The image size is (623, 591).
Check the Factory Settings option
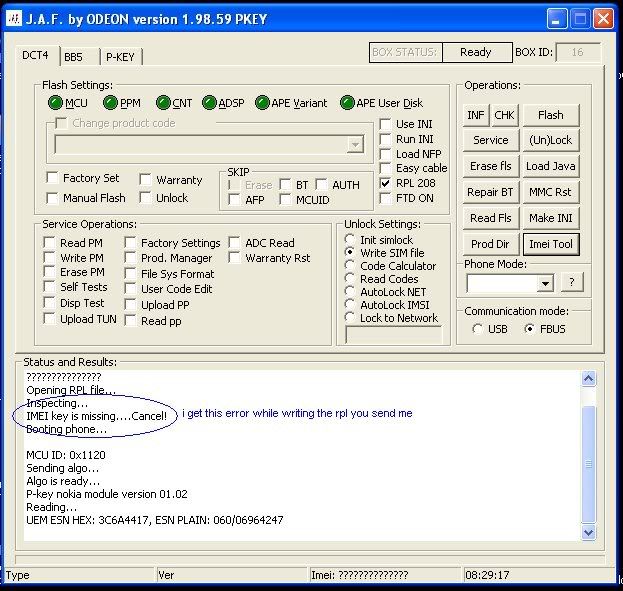coord(130,242)
